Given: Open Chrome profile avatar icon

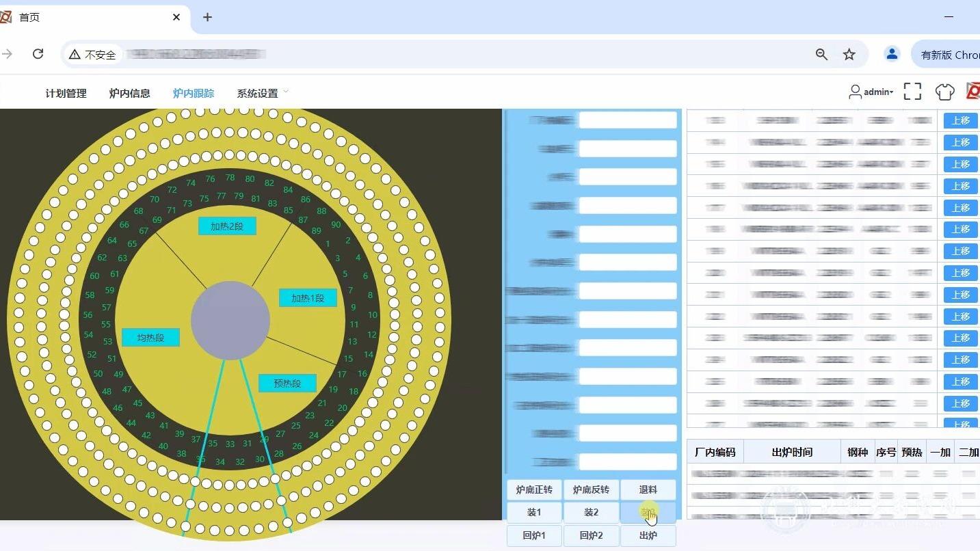Looking at the screenshot, I should click(891, 54).
